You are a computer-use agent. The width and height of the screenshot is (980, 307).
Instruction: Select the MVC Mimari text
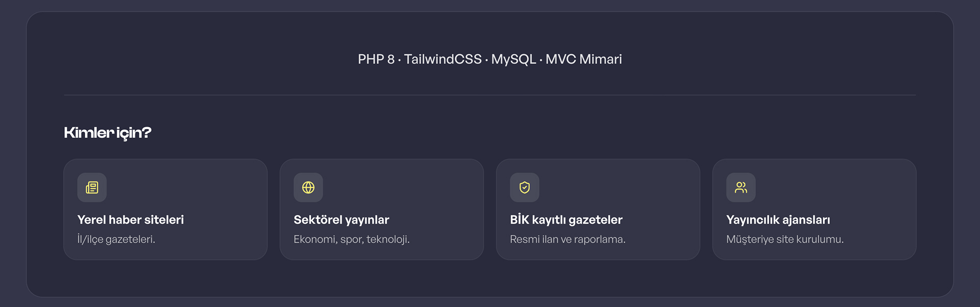(584, 59)
